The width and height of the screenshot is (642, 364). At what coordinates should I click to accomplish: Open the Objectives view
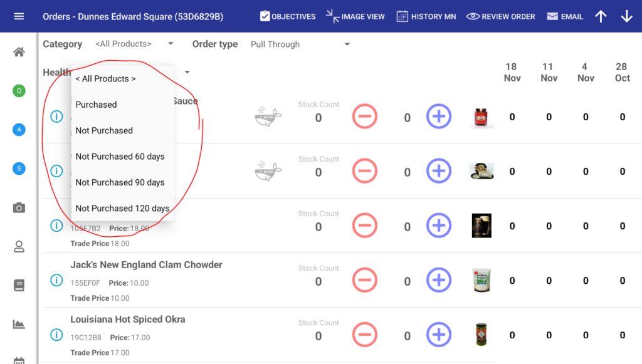[x=287, y=16]
